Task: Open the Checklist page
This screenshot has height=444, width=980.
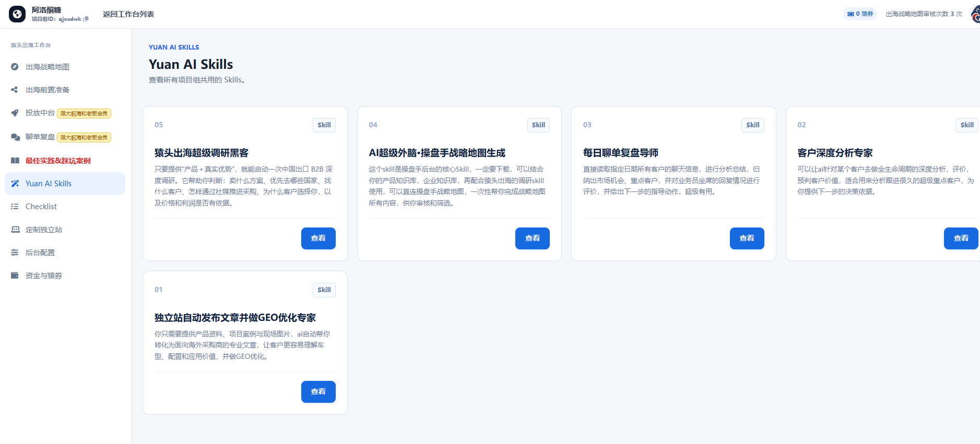Action: point(65,207)
